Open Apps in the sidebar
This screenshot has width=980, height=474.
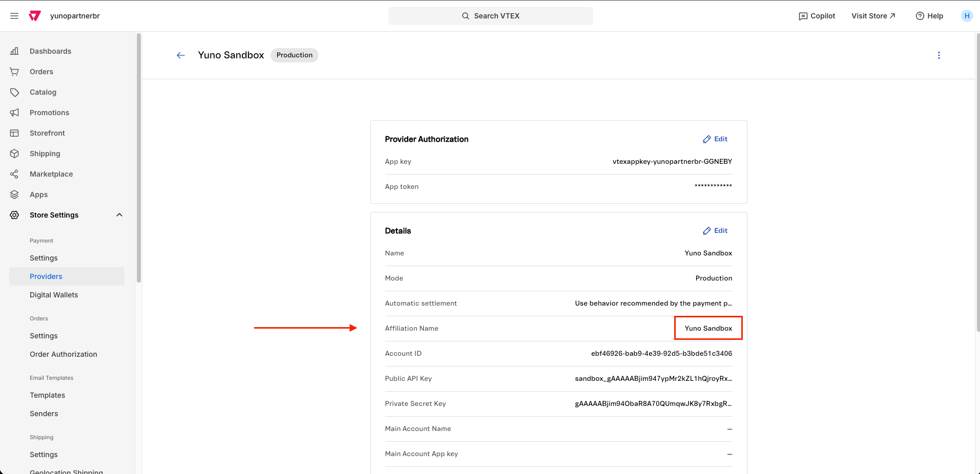(x=38, y=195)
